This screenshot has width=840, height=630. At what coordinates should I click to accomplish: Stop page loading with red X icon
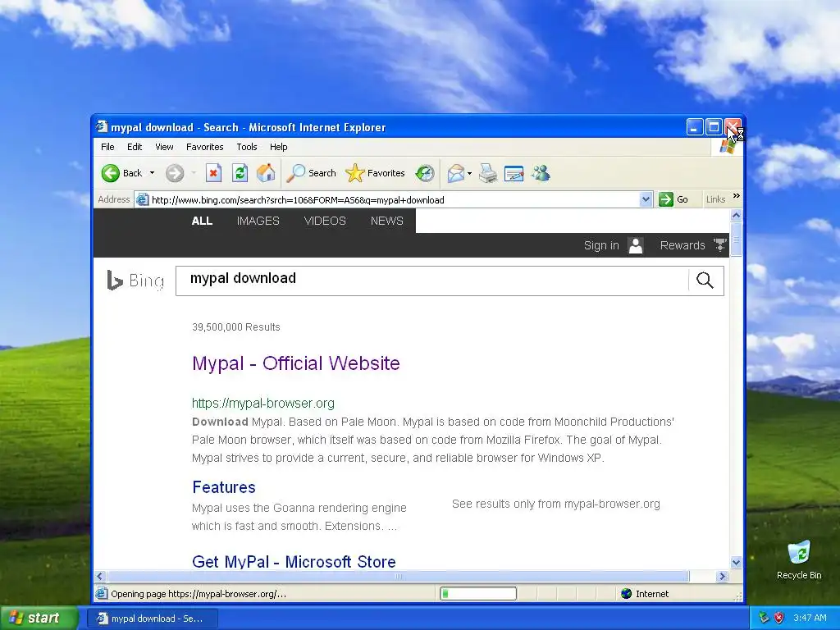213,173
